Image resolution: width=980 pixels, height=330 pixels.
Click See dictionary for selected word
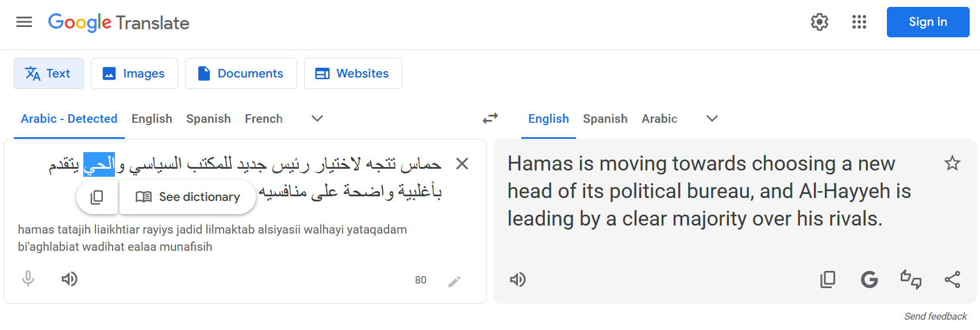click(x=188, y=197)
